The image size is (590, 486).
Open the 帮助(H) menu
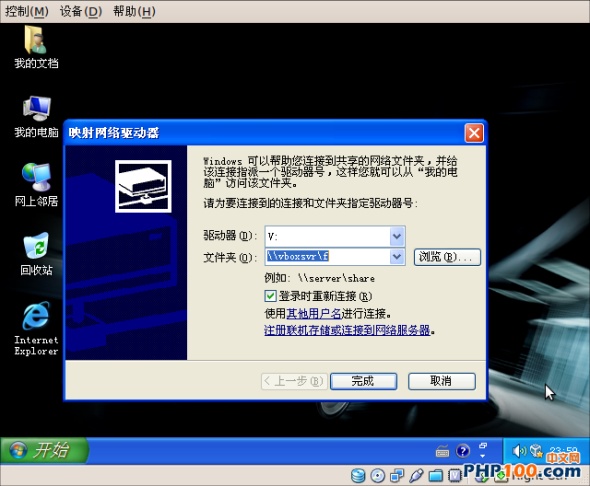(134, 12)
